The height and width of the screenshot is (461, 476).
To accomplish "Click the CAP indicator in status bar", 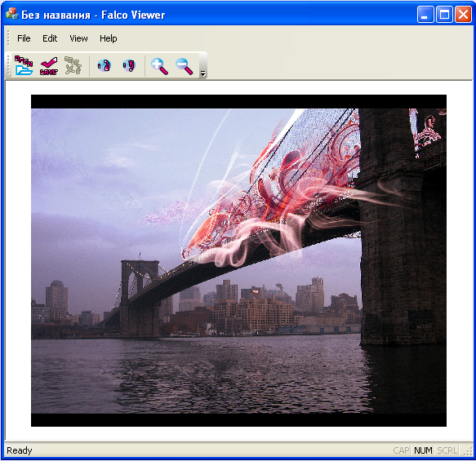I will click(x=401, y=450).
